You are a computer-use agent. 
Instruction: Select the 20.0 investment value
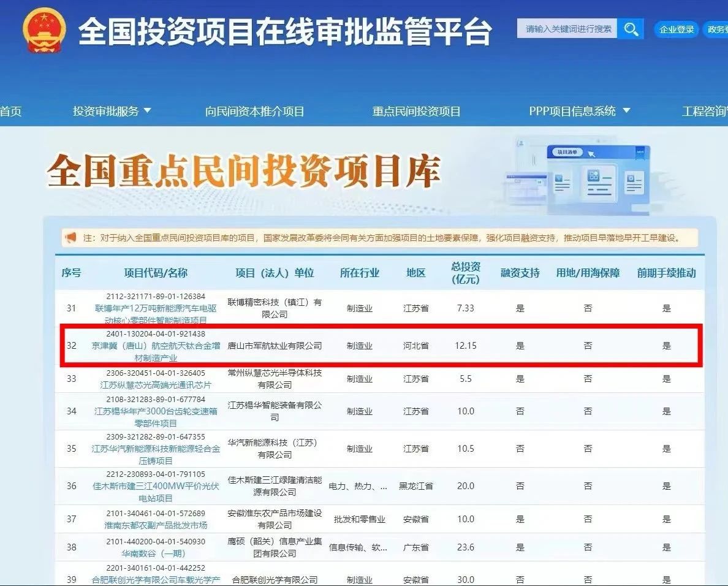pyautogui.click(x=466, y=485)
